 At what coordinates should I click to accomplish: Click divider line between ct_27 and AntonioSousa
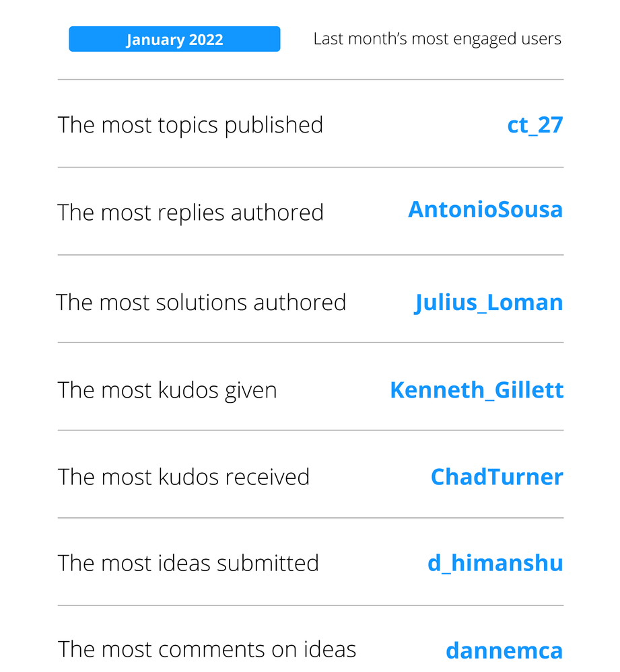310,167
